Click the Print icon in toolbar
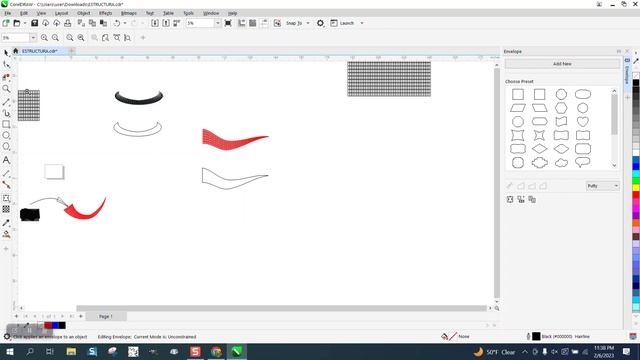 pos(68,23)
